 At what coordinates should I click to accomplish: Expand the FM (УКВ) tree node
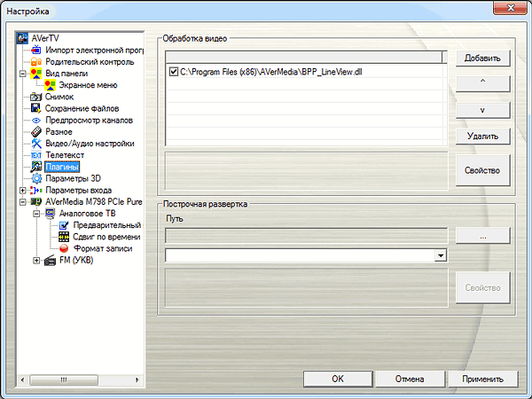[x=36, y=261]
